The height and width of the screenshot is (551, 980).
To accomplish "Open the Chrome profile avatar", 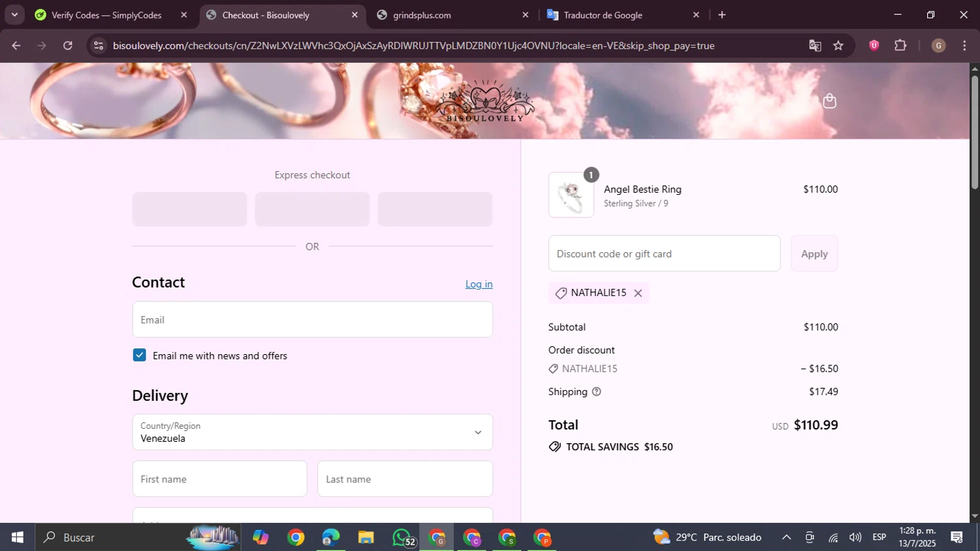I will pos(938,45).
